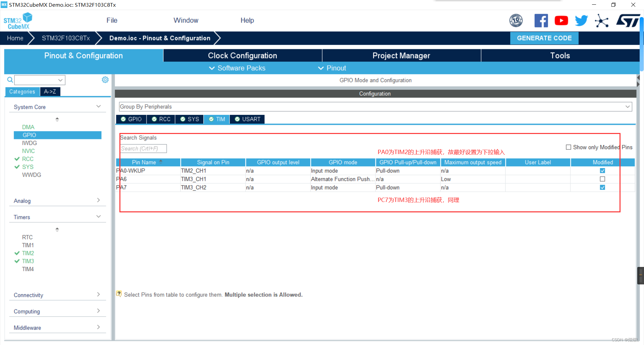Select TIM1 under Timers
The image size is (644, 345).
coord(28,245)
